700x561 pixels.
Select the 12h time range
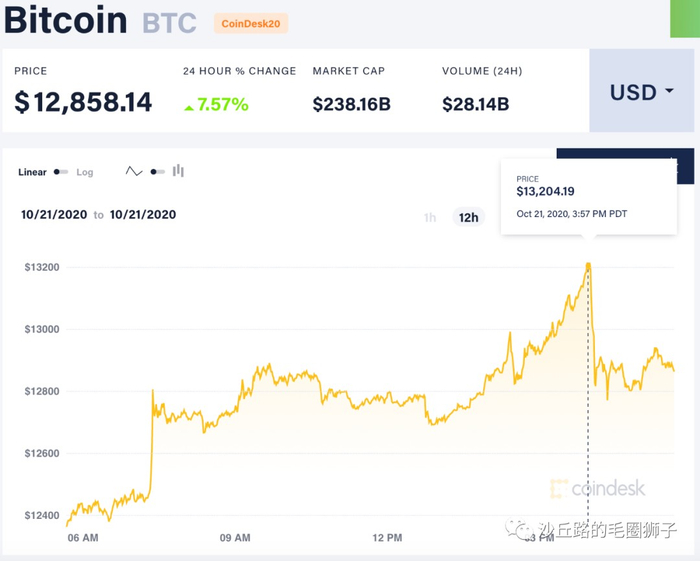click(x=468, y=217)
